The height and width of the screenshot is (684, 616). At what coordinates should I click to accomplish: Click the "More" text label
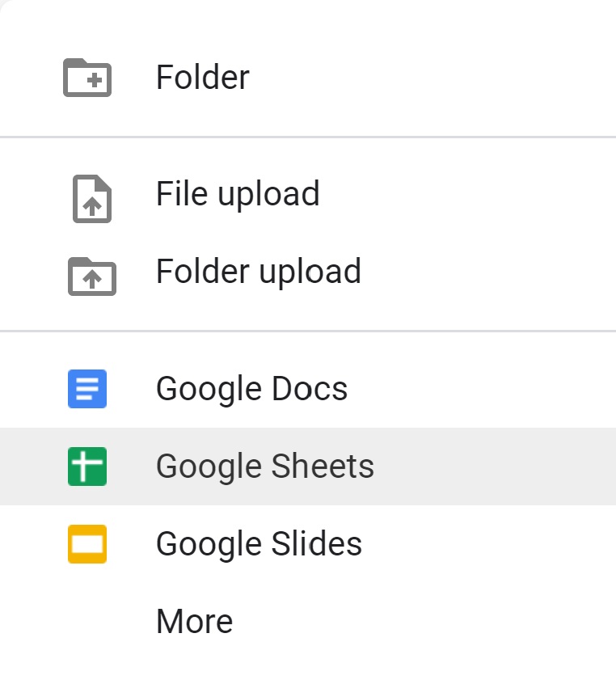(194, 622)
